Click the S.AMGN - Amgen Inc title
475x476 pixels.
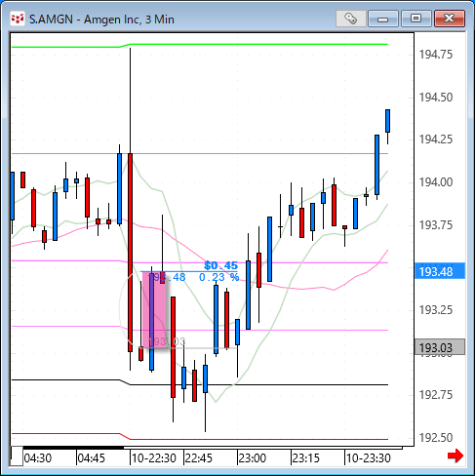tap(101, 20)
